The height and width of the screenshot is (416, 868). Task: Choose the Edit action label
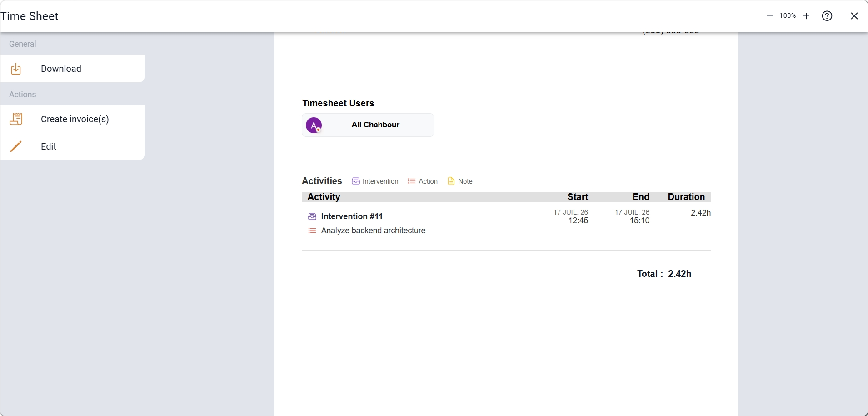coord(49,146)
